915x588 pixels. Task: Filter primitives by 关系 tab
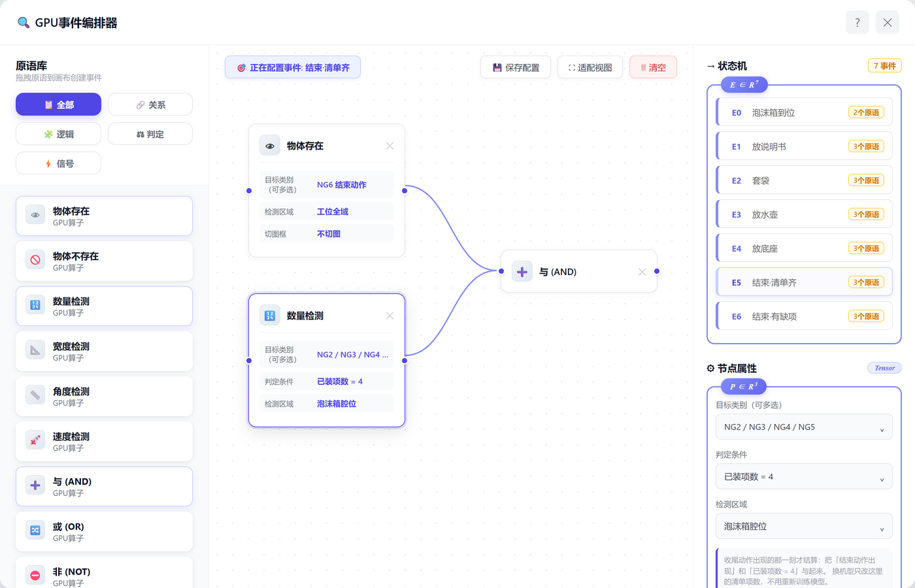pyautogui.click(x=150, y=105)
